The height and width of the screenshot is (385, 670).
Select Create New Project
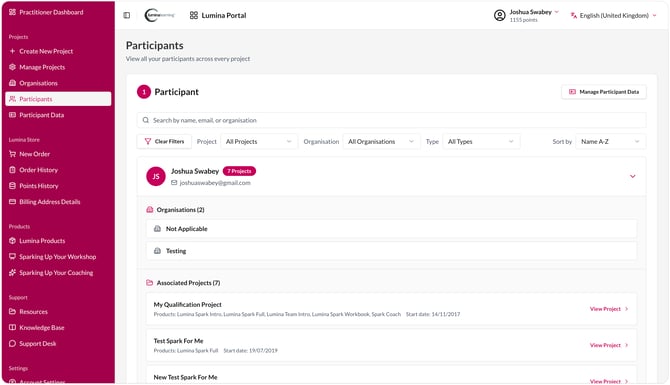[x=46, y=51]
